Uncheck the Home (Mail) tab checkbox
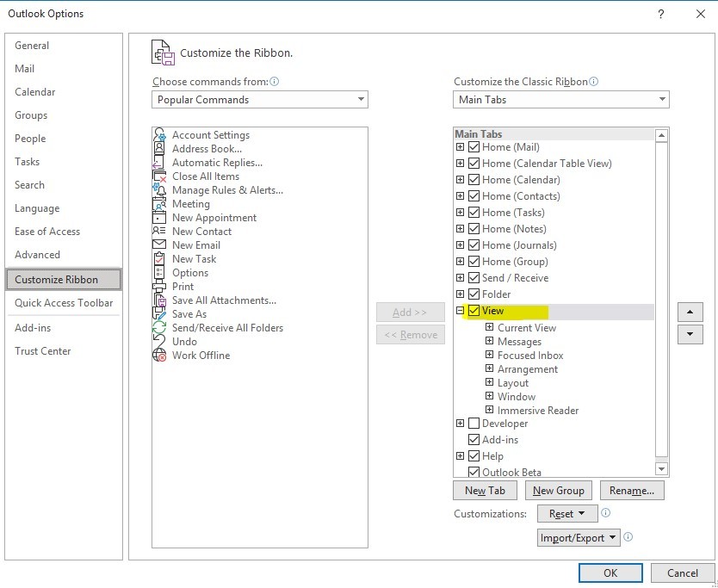 (474, 147)
